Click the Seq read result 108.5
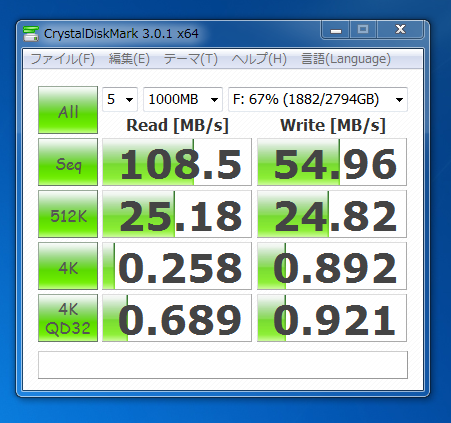The height and width of the screenshot is (423, 451). tap(177, 162)
